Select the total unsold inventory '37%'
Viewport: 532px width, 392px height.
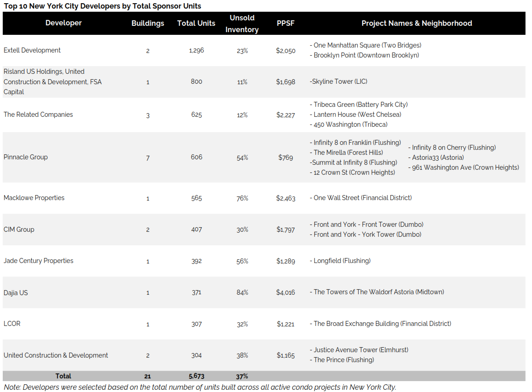242,377
